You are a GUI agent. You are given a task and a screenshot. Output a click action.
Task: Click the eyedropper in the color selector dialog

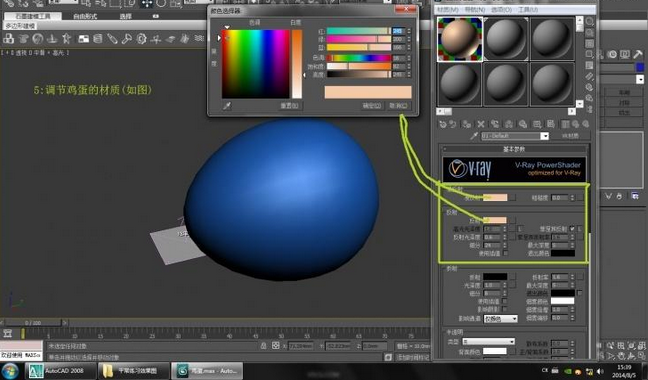tap(227, 106)
